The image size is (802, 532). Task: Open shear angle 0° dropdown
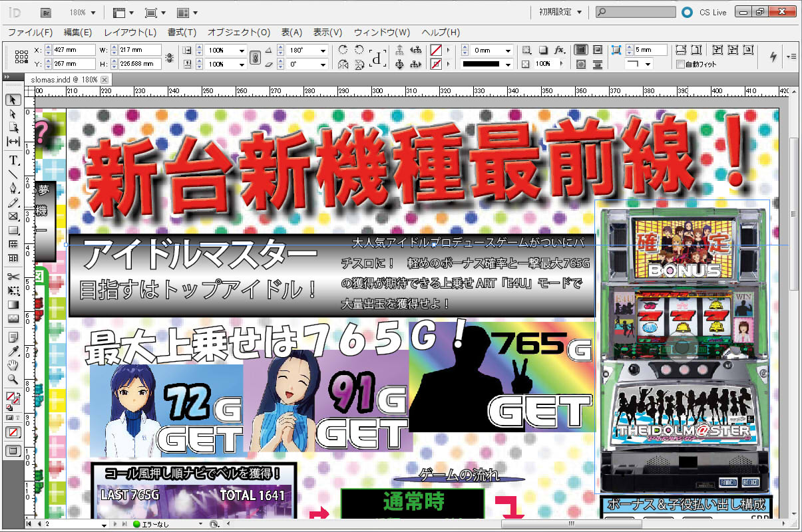pos(323,65)
